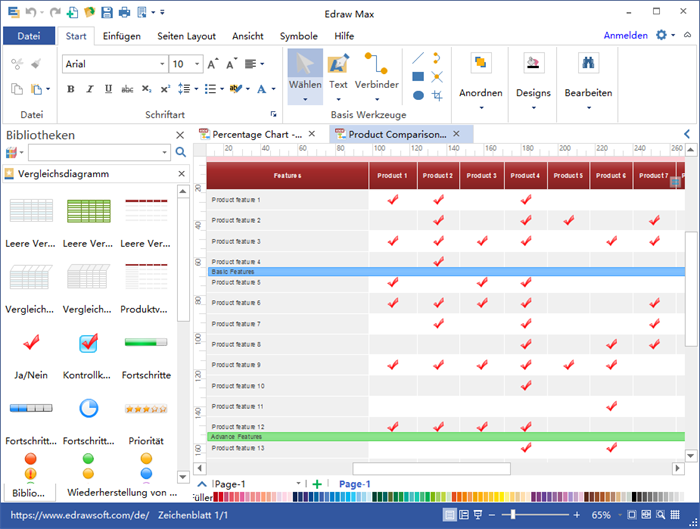Viewport: 700px width, 529px height.
Task: Toggle bold formatting
Action: click(71, 89)
